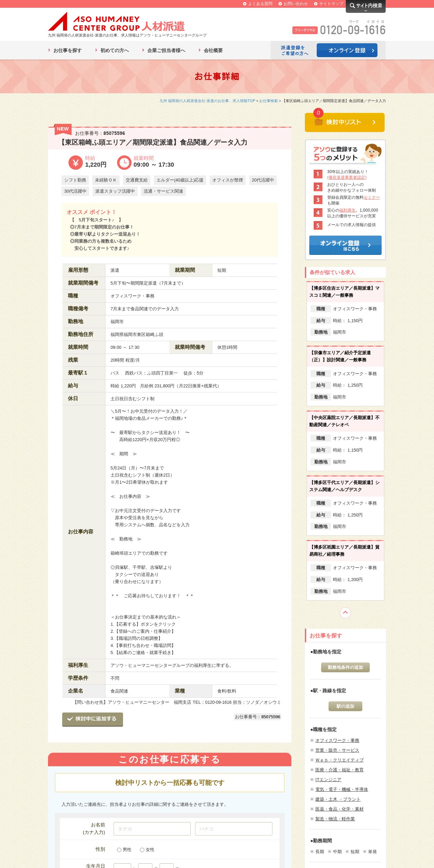Open the 検討中リスト button

345,122
